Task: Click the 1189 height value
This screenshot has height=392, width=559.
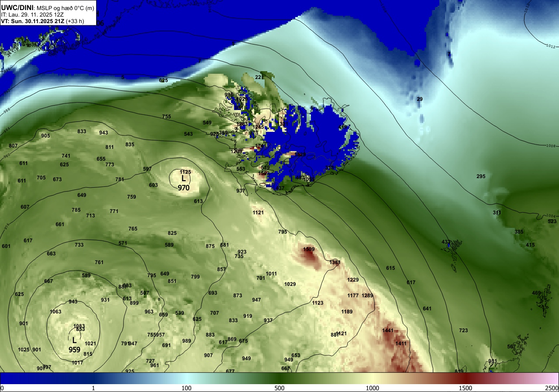Action: pyautogui.click(x=347, y=312)
